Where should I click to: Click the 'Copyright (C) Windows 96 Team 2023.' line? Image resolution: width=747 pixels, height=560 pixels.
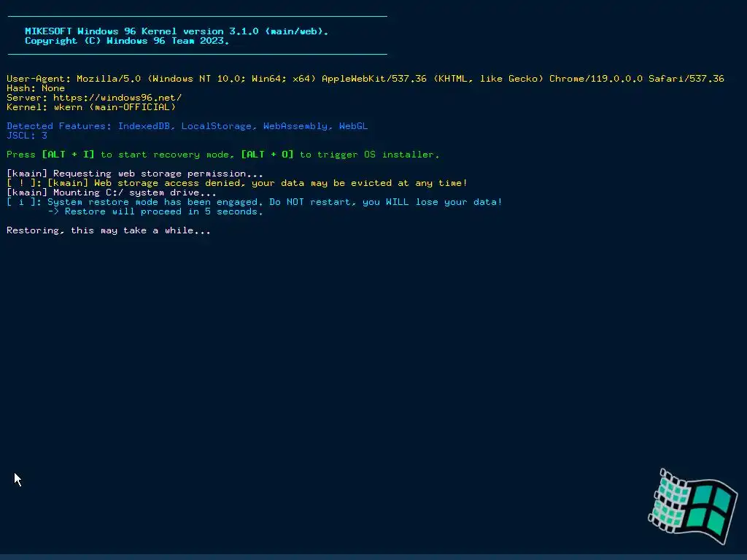pos(127,41)
